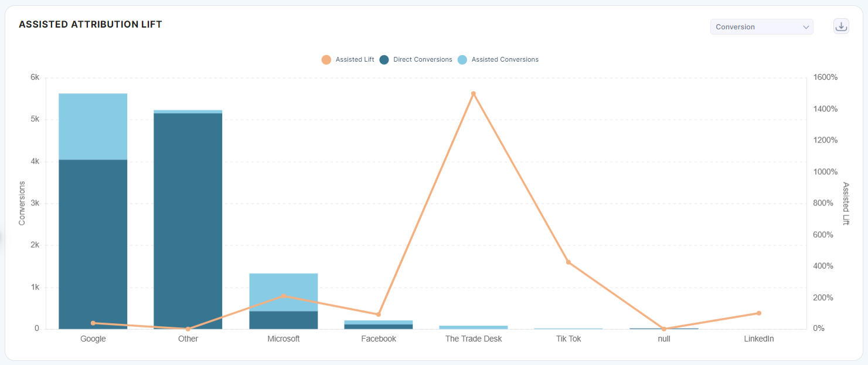Select Google's assisted conversions light-blue bar segment
This screenshot has height=365, width=868.
(93, 126)
